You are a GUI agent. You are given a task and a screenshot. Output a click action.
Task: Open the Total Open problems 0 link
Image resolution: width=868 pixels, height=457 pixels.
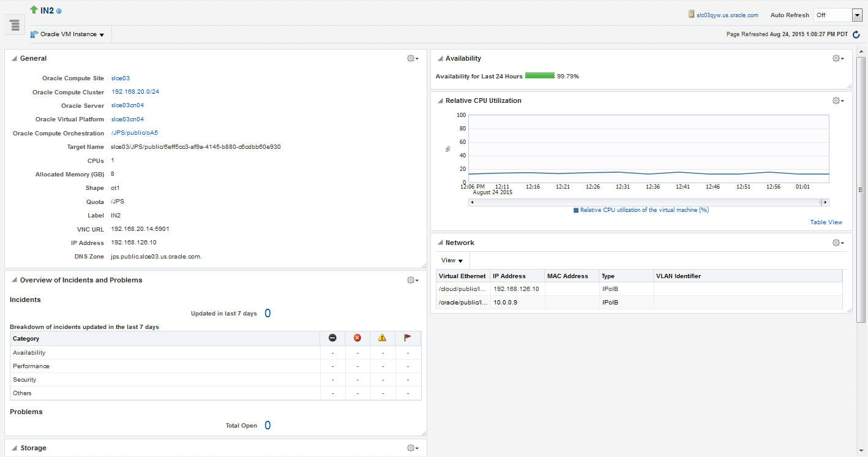pyautogui.click(x=268, y=426)
